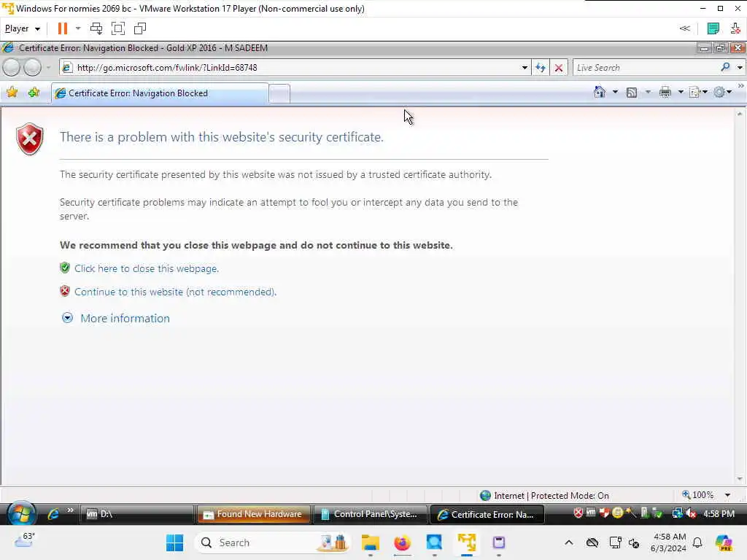The image size is (747, 560).
Task: Click the page vertical scrollbar down arrow
Action: pos(740,479)
